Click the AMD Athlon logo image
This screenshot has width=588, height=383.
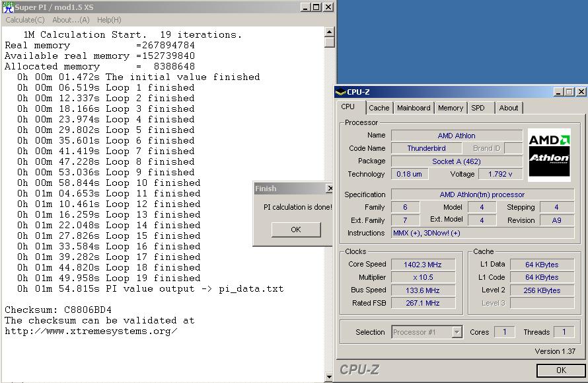549,155
